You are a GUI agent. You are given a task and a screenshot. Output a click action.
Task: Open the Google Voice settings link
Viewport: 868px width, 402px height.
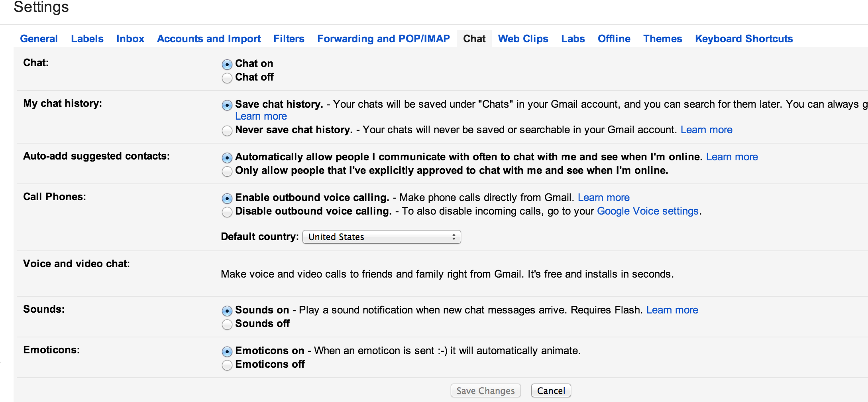point(648,211)
